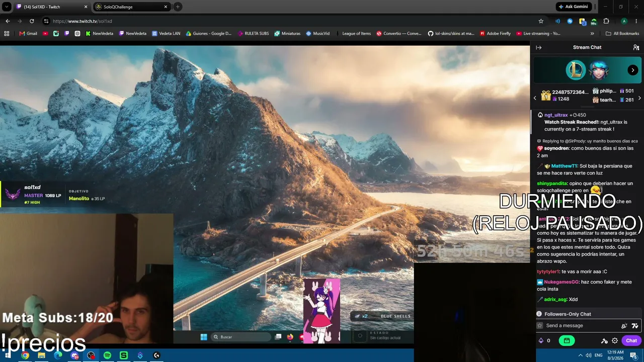The image size is (644, 362).
Task: Open the Windows Start menu
Action: click(8, 355)
